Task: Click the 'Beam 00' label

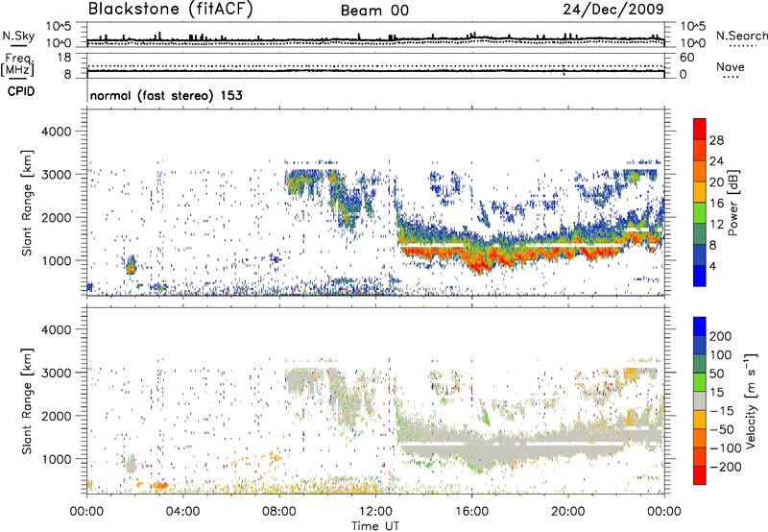Action: tap(374, 11)
